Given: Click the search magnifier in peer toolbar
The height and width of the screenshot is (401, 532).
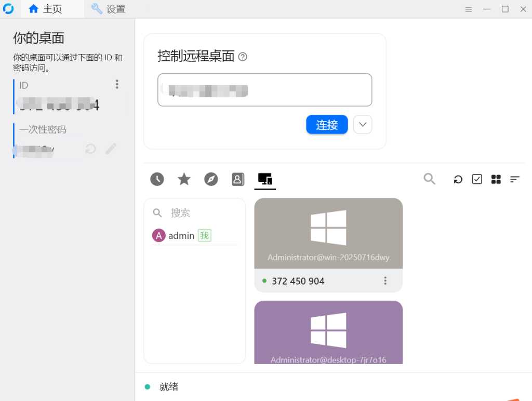Looking at the screenshot, I should (x=429, y=179).
